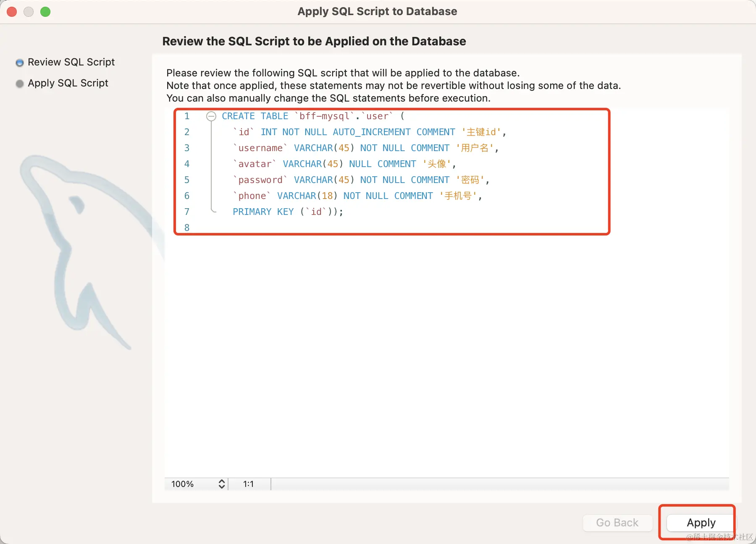Click the avatar NULL COMMENT line

(319, 164)
